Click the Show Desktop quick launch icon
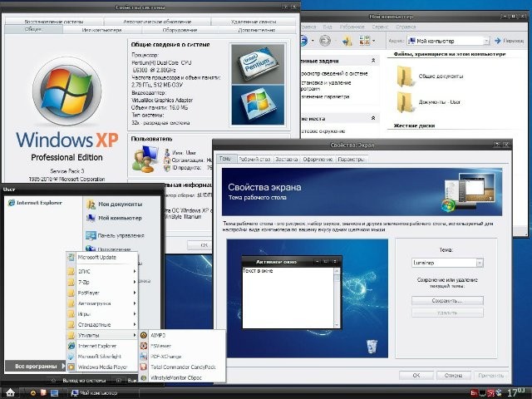The image size is (532, 399). pyautogui.click(x=54, y=393)
